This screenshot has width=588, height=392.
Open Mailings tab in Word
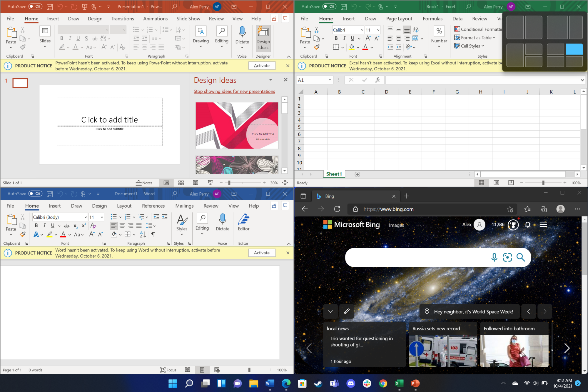(184, 206)
